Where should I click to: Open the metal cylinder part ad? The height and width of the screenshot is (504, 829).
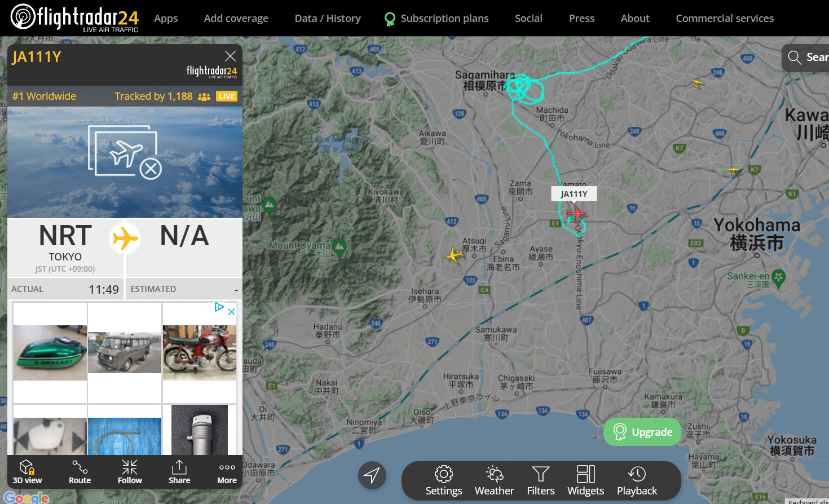click(x=200, y=430)
